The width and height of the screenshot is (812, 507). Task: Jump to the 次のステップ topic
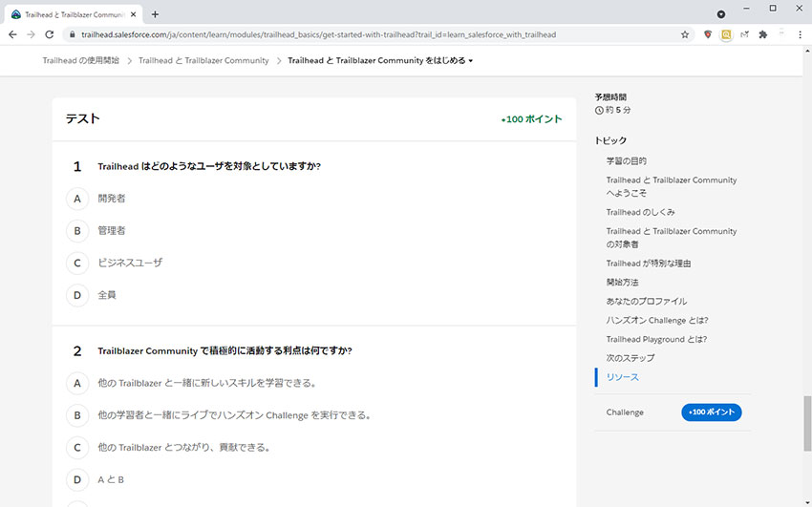[x=630, y=358]
